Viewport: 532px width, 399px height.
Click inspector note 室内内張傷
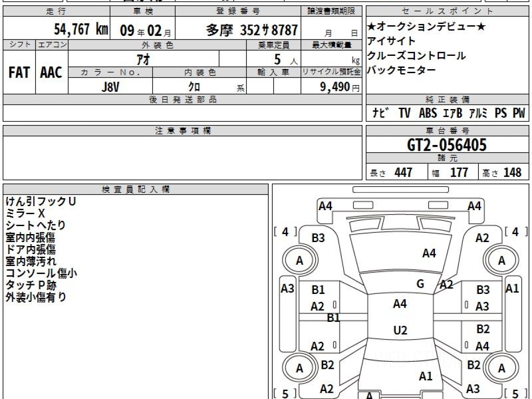click(x=31, y=237)
